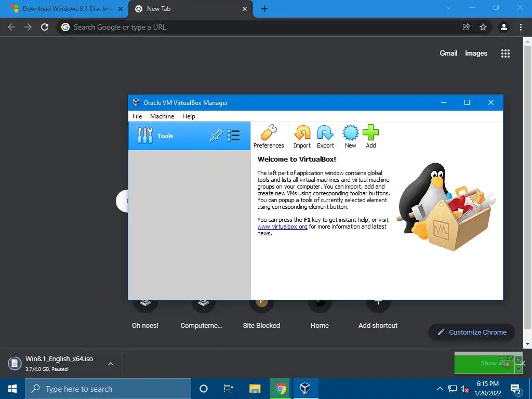Viewport: 532px width, 399px height.
Task: Click Chrome forward arrow
Action: 28,27
